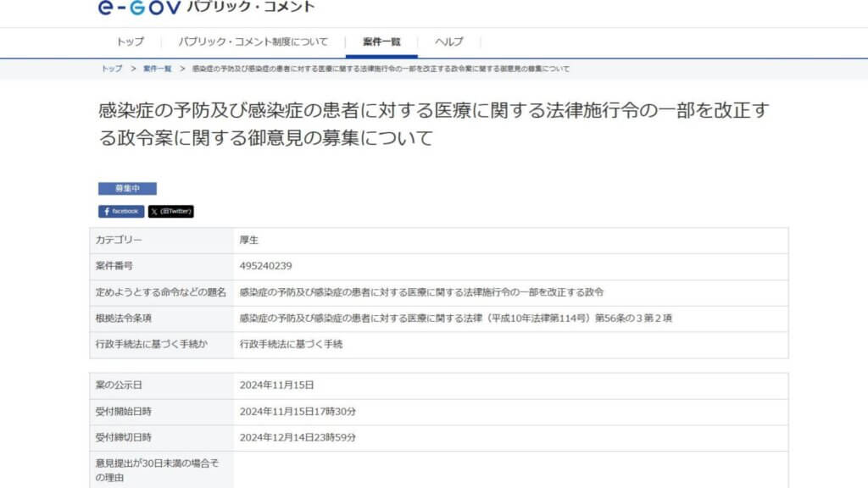Share the page on Facebook
868x488 pixels.
(x=120, y=211)
